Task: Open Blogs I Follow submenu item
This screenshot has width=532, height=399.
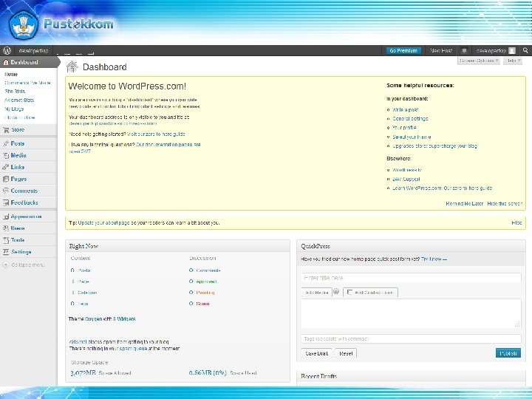Action: coord(20,117)
